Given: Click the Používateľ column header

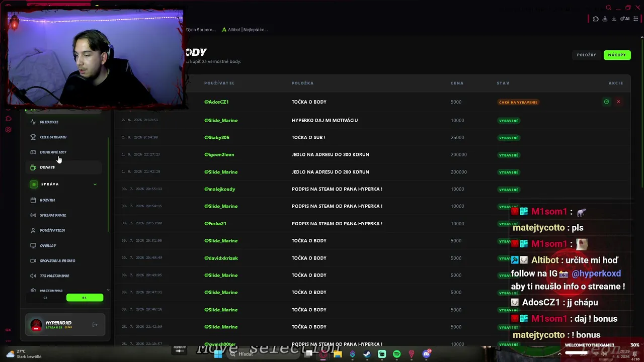Looking at the screenshot, I should (x=219, y=83).
